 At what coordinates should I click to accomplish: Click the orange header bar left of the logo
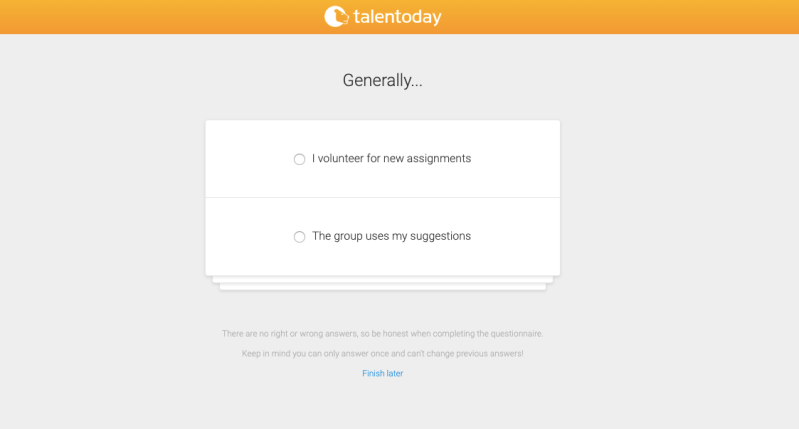coord(150,17)
